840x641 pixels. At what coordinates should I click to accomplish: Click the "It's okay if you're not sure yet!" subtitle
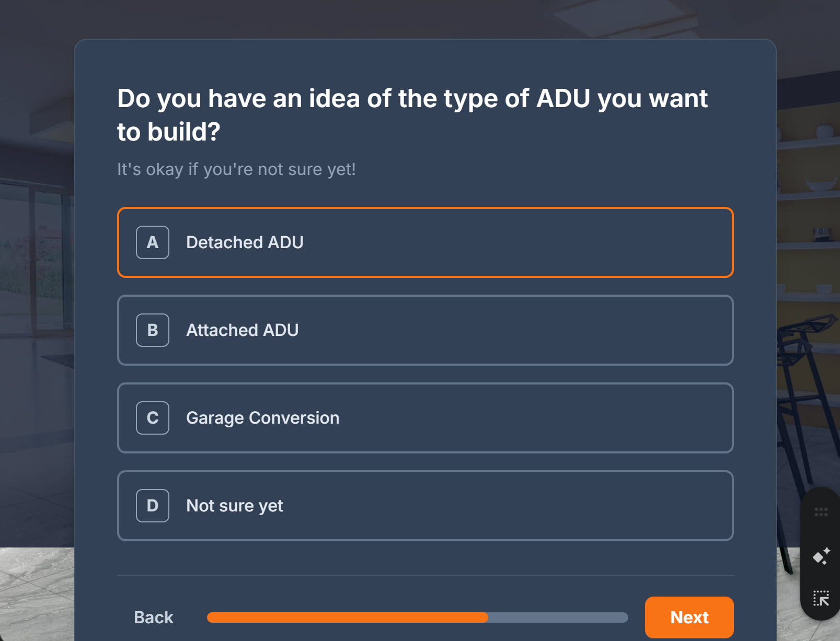point(236,169)
